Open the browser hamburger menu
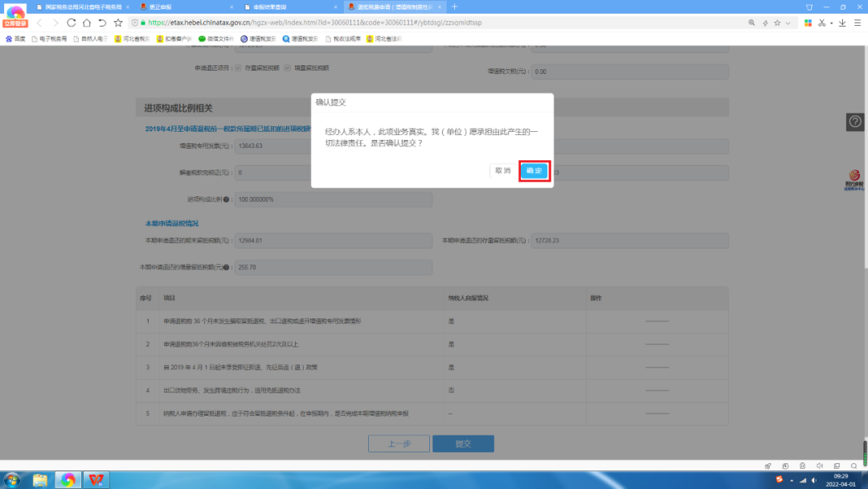The image size is (868, 489). [x=857, y=23]
